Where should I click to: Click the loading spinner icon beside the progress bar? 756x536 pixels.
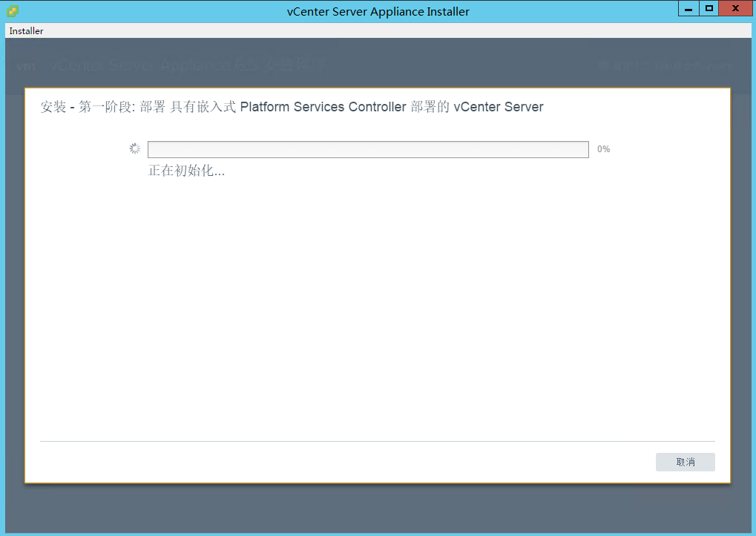pyautogui.click(x=135, y=148)
